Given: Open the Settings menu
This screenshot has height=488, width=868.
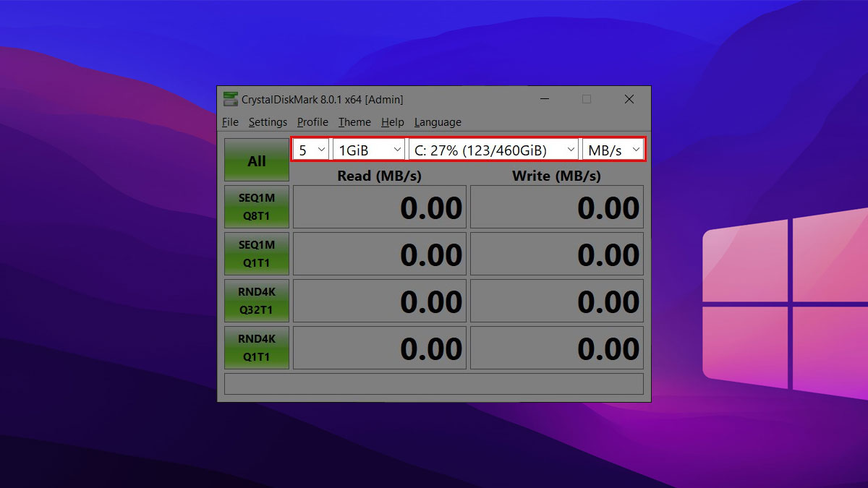Looking at the screenshot, I should pyautogui.click(x=268, y=122).
